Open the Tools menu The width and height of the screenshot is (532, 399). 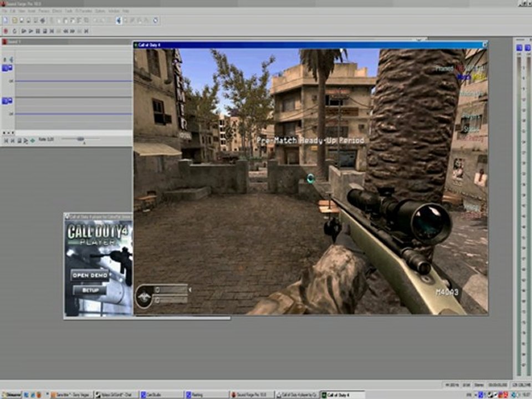tap(69, 11)
